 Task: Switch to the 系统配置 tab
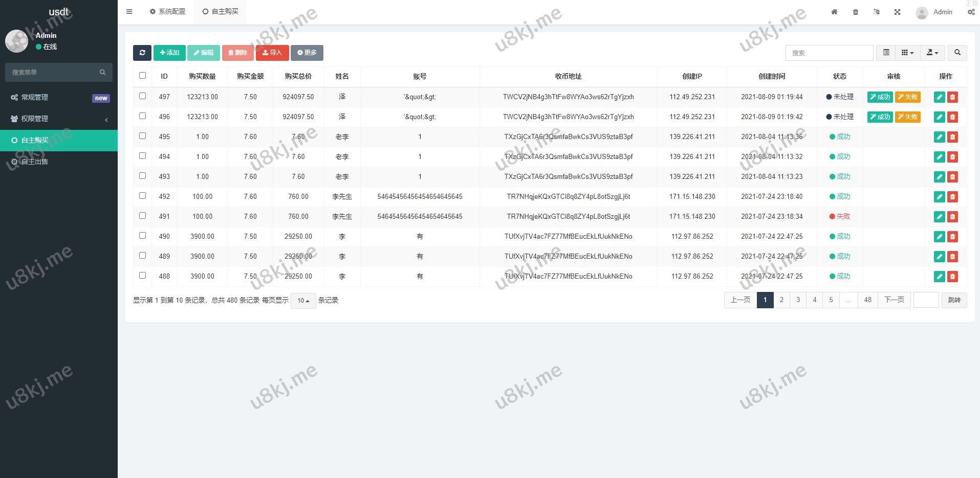pyautogui.click(x=168, y=11)
